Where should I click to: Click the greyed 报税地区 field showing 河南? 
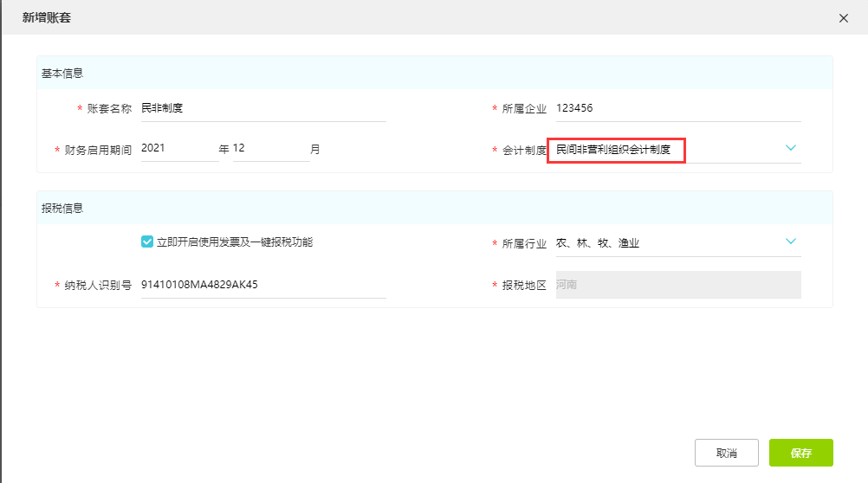pos(677,285)
